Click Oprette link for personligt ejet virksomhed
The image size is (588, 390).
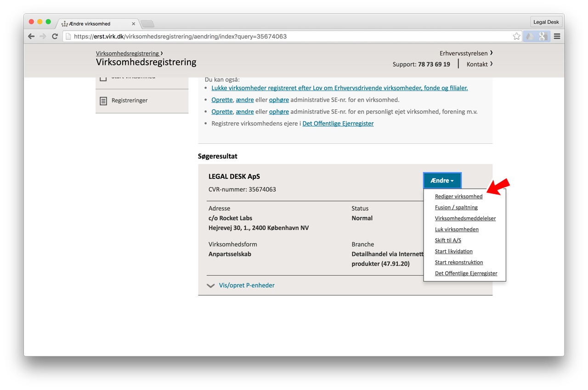tap(222, 112)
